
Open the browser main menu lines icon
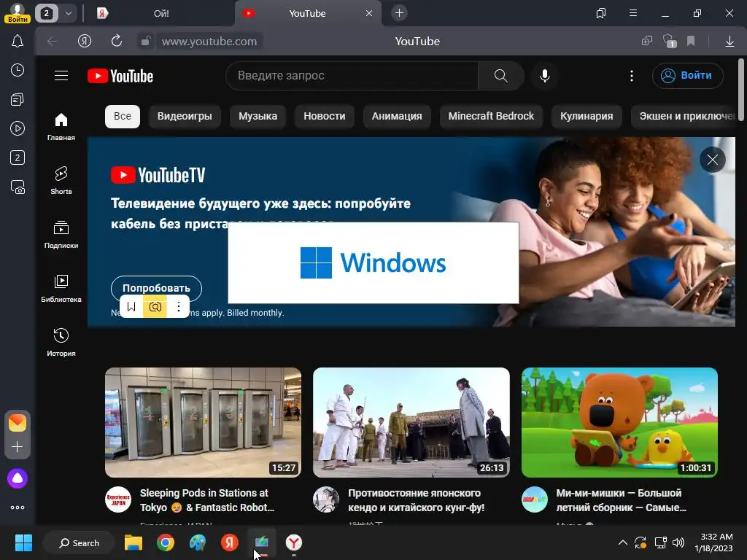point(632,13)
